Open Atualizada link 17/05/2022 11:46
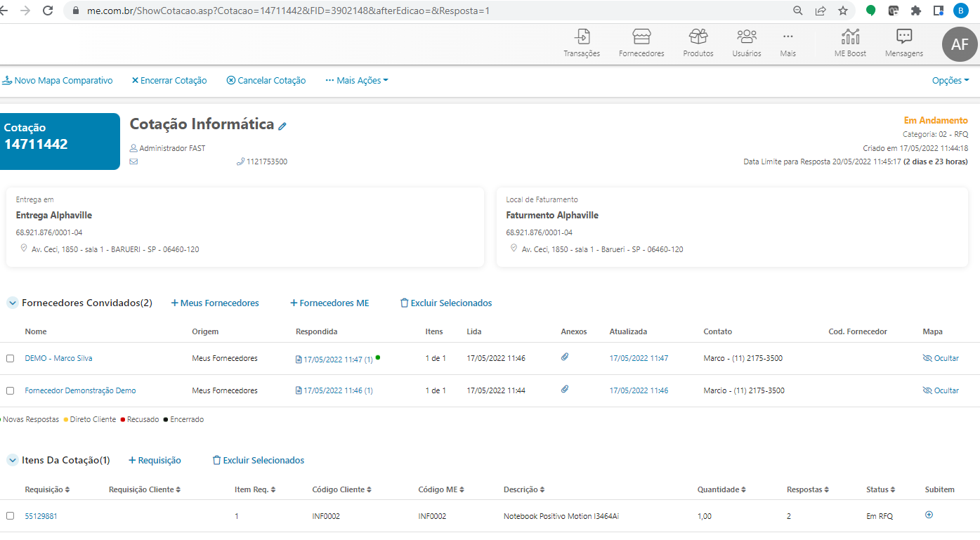 click(x=639, y=390)
